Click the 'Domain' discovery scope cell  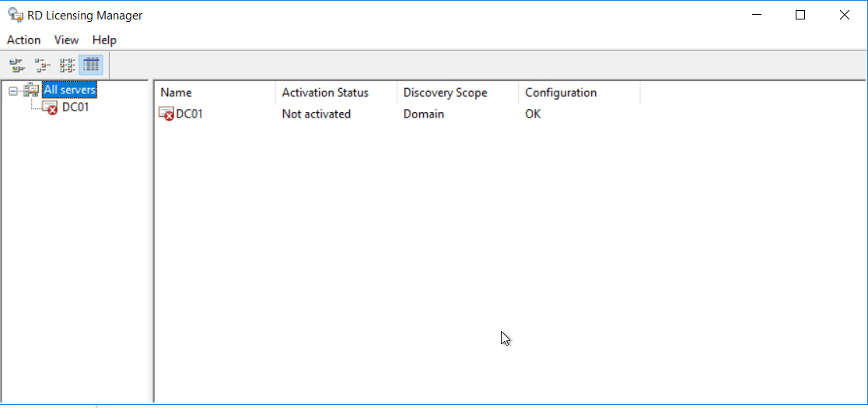coord(423,114)
